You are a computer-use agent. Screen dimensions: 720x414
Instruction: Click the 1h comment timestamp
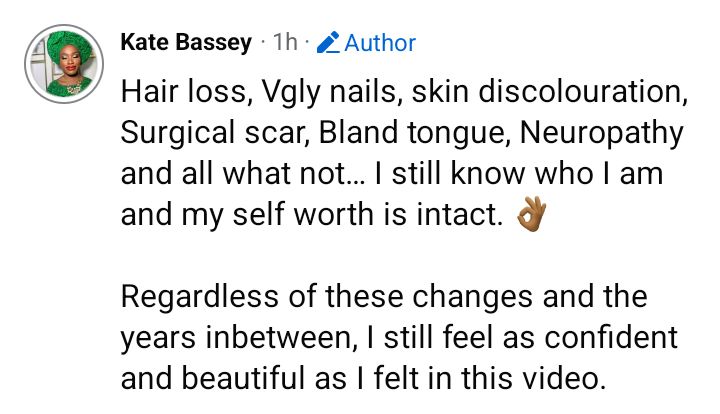(x=286, y=42)
